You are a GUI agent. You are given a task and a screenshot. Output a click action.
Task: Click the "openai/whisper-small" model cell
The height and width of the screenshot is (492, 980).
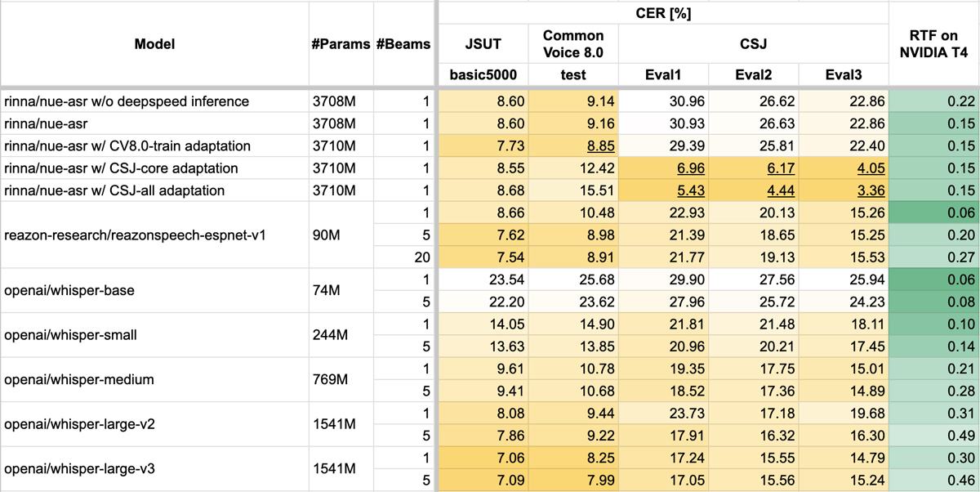tap(154, 334)
